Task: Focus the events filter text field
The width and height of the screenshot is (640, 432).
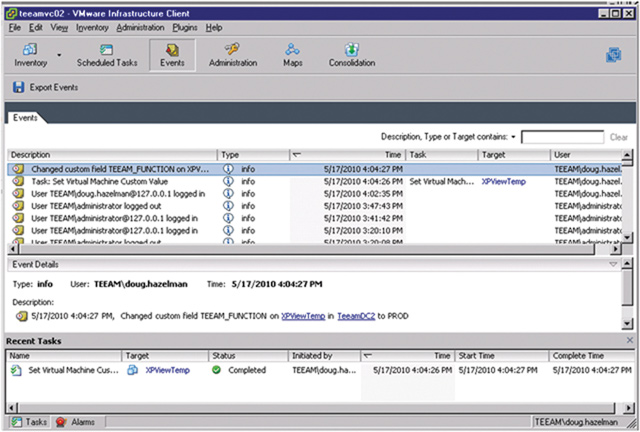Action: click(x=562, y=137)
